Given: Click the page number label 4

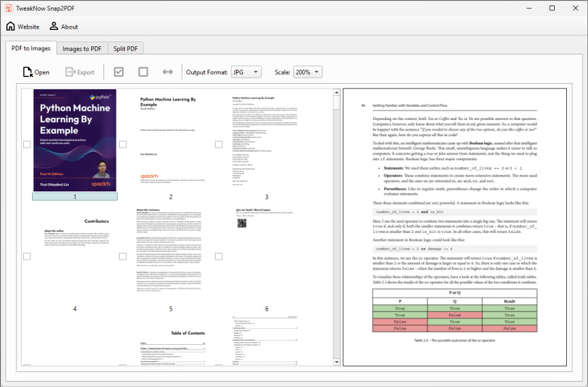Looking at the screenshot, I should point(75,309).
